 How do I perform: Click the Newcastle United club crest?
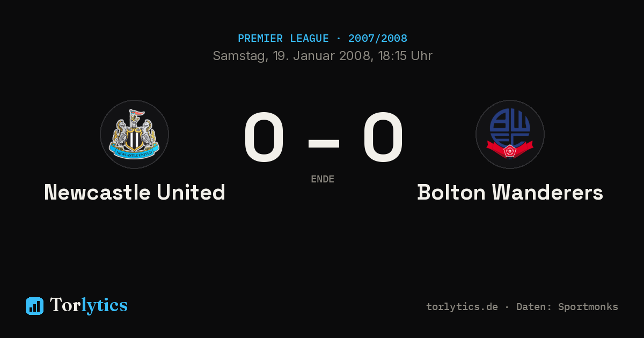(x=134, y=134)
